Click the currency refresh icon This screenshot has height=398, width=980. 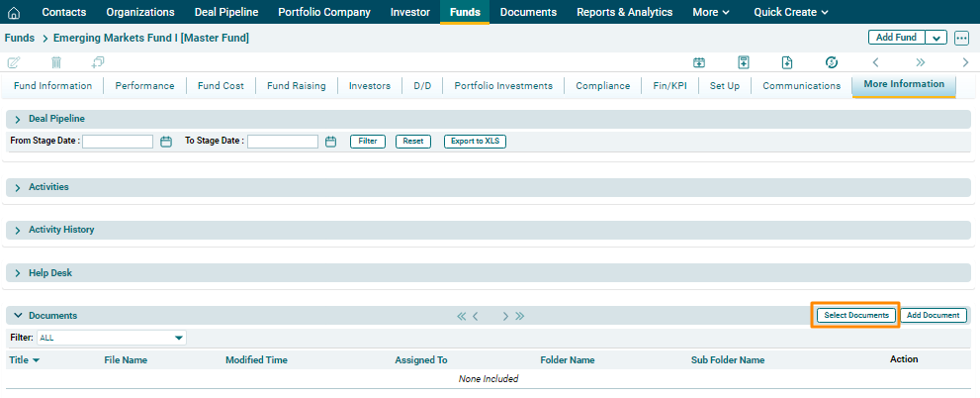(x=832, y=62)
